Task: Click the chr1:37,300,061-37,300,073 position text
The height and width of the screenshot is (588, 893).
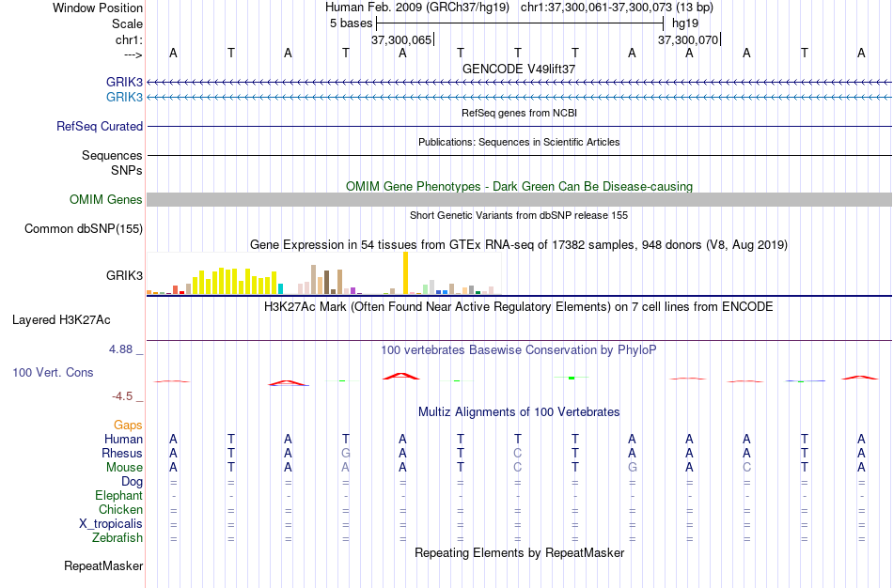Action: pos(617,8)
